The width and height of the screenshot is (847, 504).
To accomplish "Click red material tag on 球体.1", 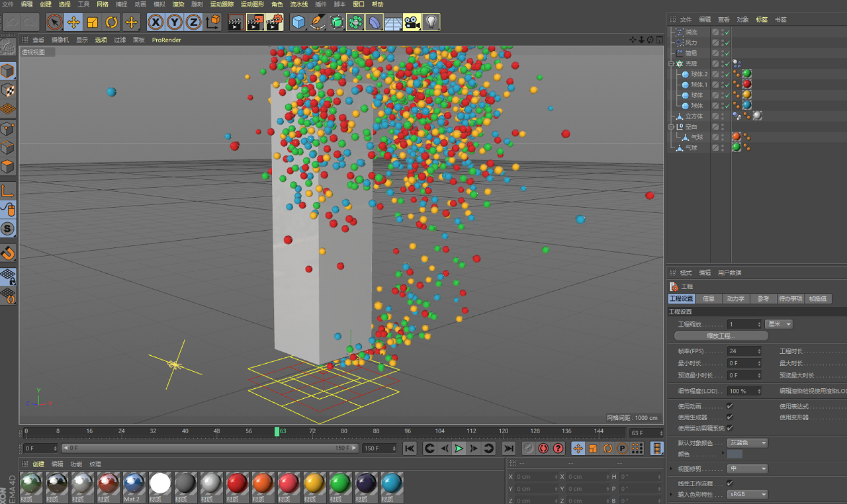I will (747, 85).
